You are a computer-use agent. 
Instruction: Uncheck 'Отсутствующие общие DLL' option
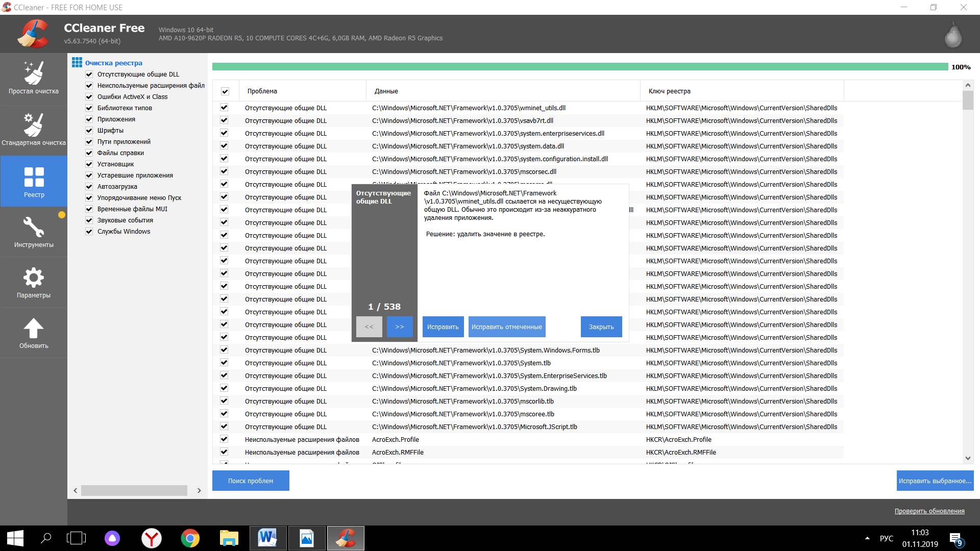[89, 74]
